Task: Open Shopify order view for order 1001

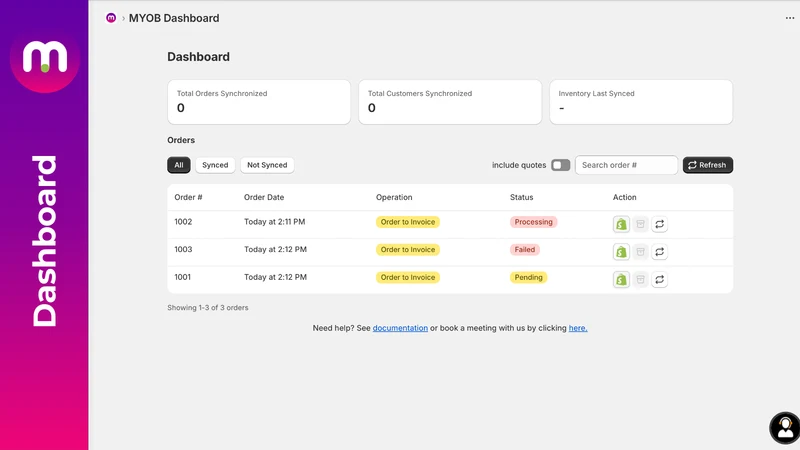Action: pos(621,280)
